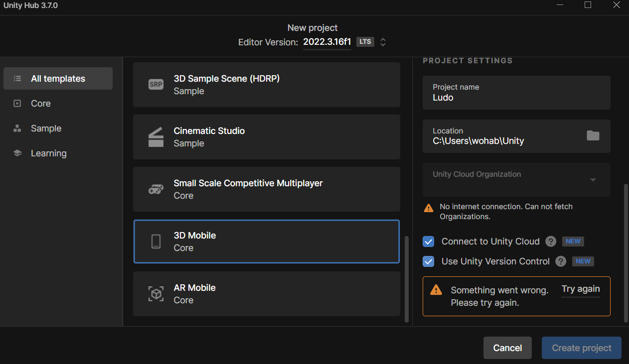
Task: Open the Editor Version selector arrows
Action: 383,42
